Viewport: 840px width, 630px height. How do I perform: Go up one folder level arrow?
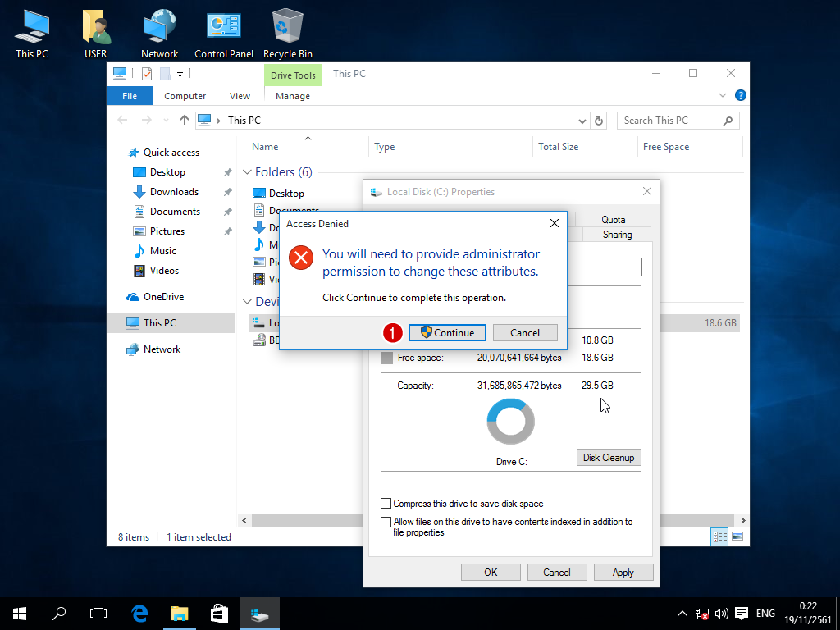point(185,121)
